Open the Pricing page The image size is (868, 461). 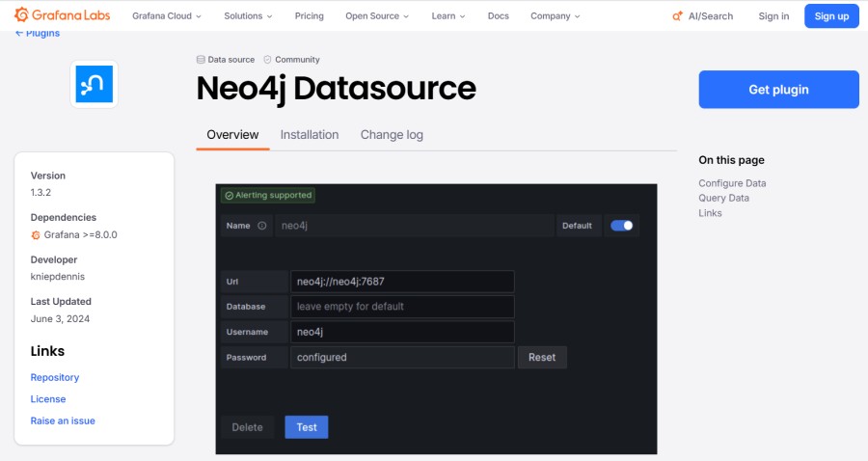click(x=309, y=16)
